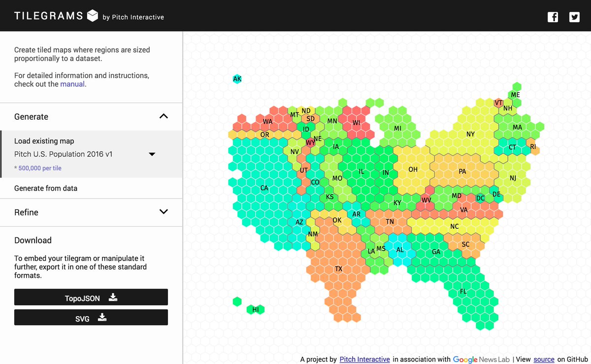Click the AK hexagon tile
This screenshot has width=591, height=364.
click(x=237, y=79)
